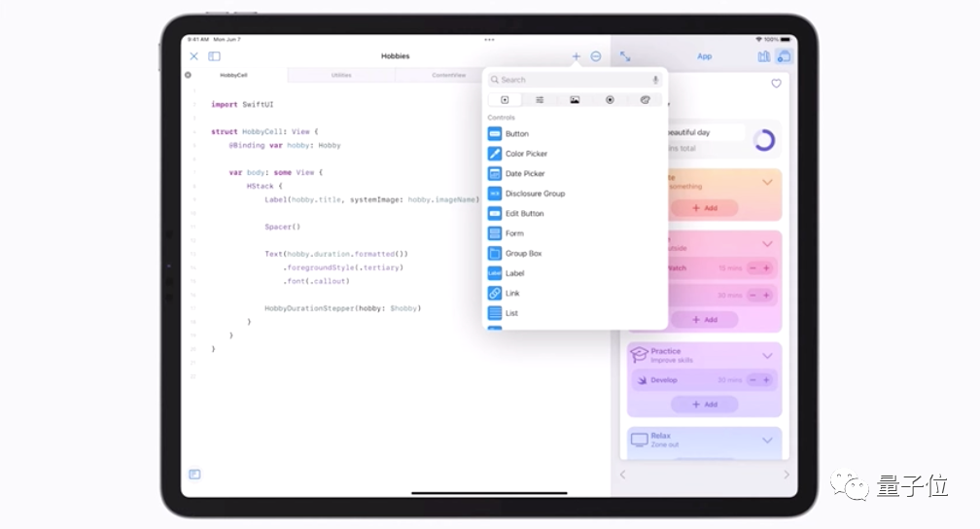Collapse the Practice section chevron
Viewport: 980px width, 529px height.
[767, 356]
